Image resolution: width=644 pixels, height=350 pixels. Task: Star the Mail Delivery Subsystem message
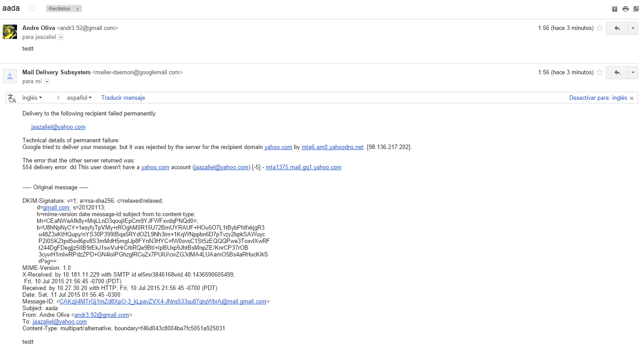pyautogui.click(x=600, y=73)
